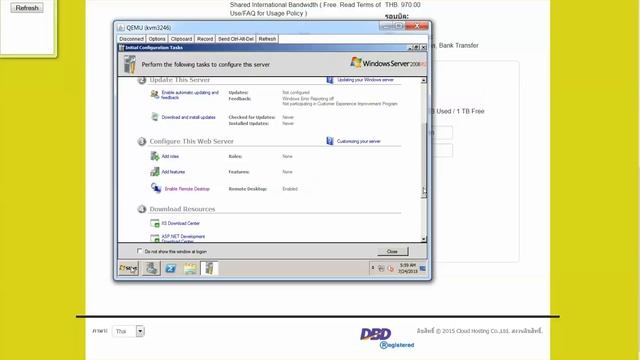Click the ASP.NET Development Download Center icon
Viewport: 640px width, 360px height.
coord(155,238)
